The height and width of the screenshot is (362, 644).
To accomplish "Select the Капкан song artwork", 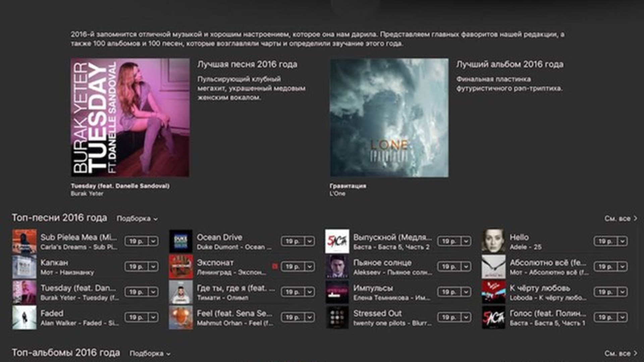I will pyautogui.click(x=24, y=267).
